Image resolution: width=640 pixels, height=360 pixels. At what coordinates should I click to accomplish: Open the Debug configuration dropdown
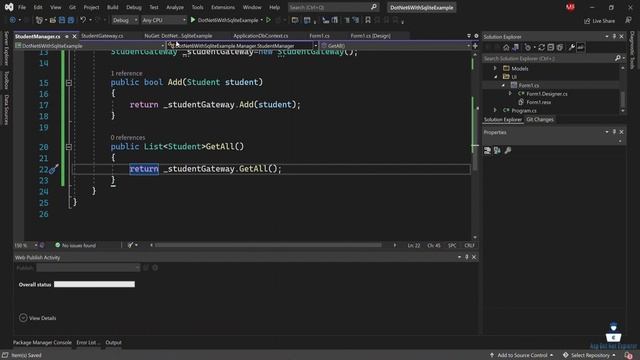125,20
